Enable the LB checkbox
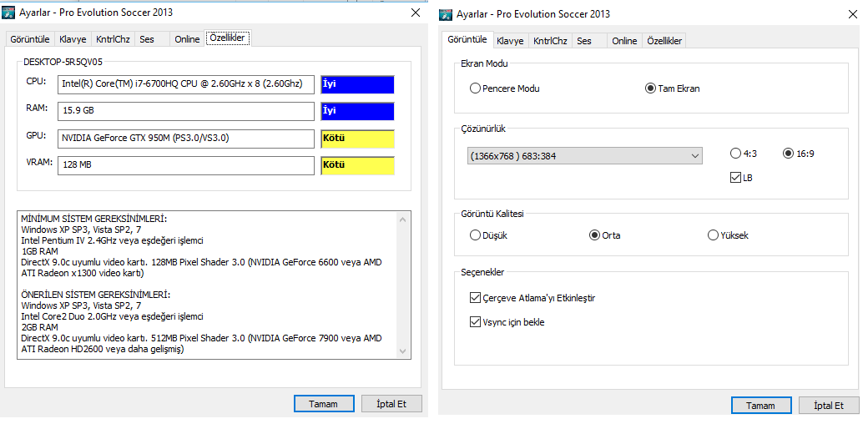Viewport: 868px width, 429px height. pos(735,178)
